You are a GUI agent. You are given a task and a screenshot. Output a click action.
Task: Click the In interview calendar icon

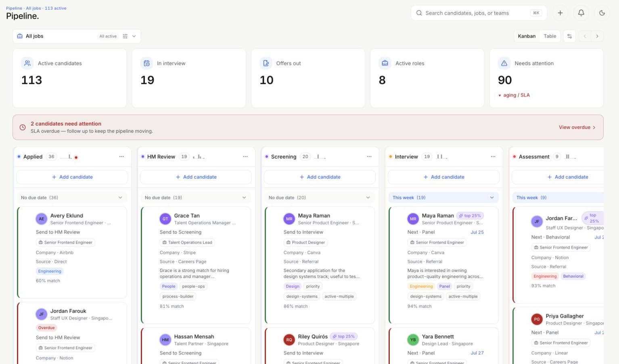(147, 63)
